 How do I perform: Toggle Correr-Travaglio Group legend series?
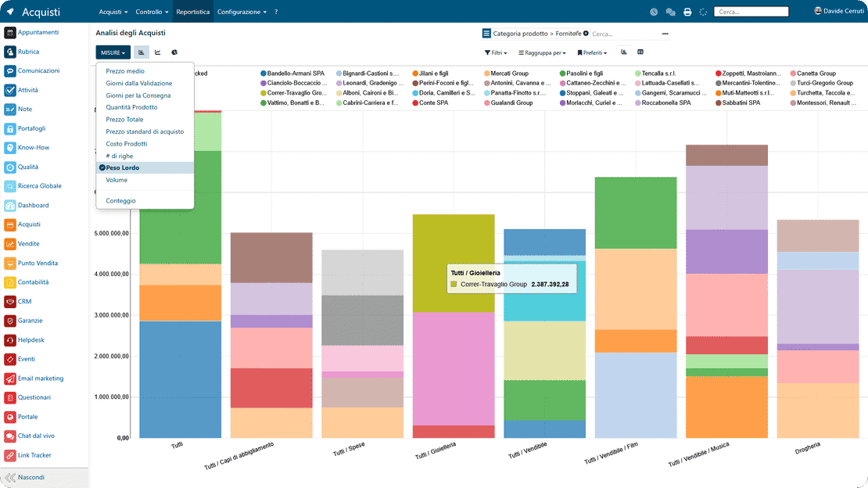tap(292, 93)
